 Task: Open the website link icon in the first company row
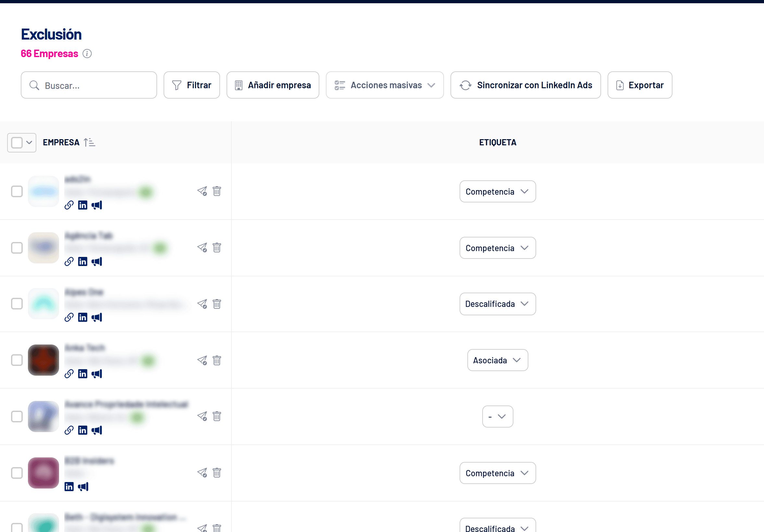(69, 205)
